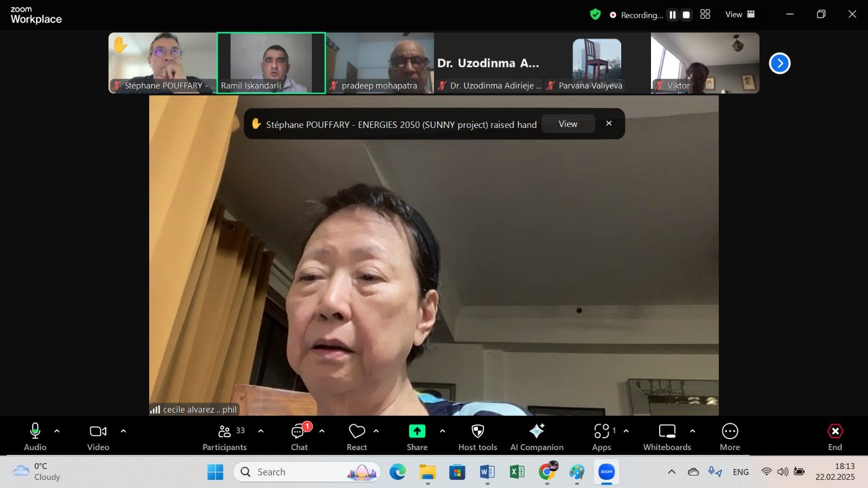This screenshot has width=868, height=488.
Task: Open File Explorer from taskbar
Action: [x=427, y=472]
